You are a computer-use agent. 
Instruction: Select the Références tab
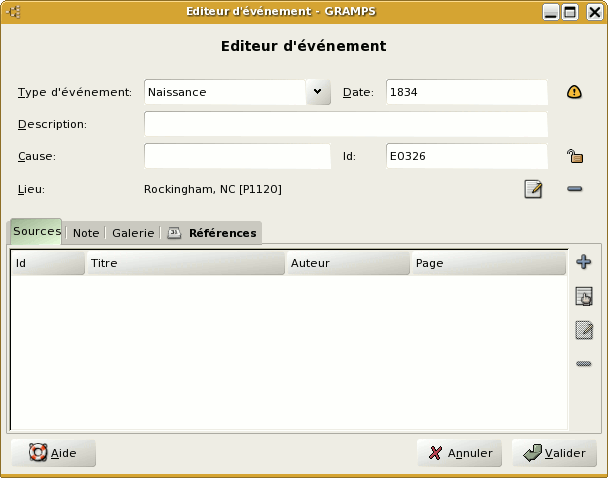(x=212, y=233)
